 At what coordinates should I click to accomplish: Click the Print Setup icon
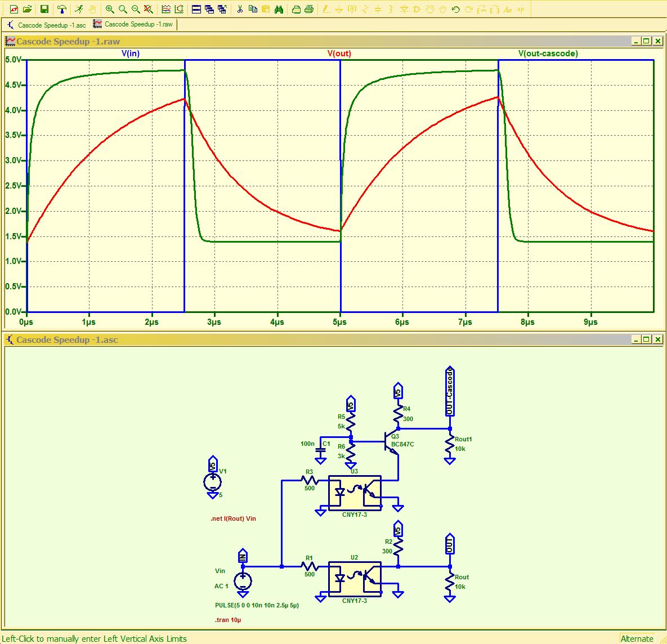296,9
